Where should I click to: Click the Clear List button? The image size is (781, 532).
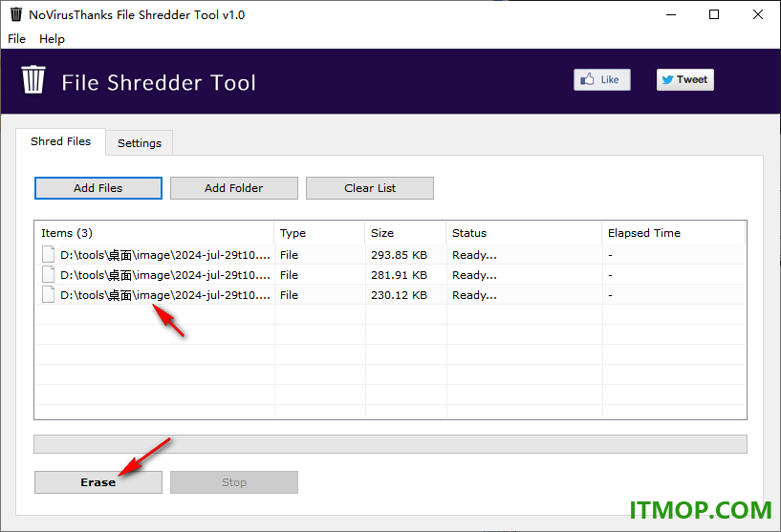[370, 188]
